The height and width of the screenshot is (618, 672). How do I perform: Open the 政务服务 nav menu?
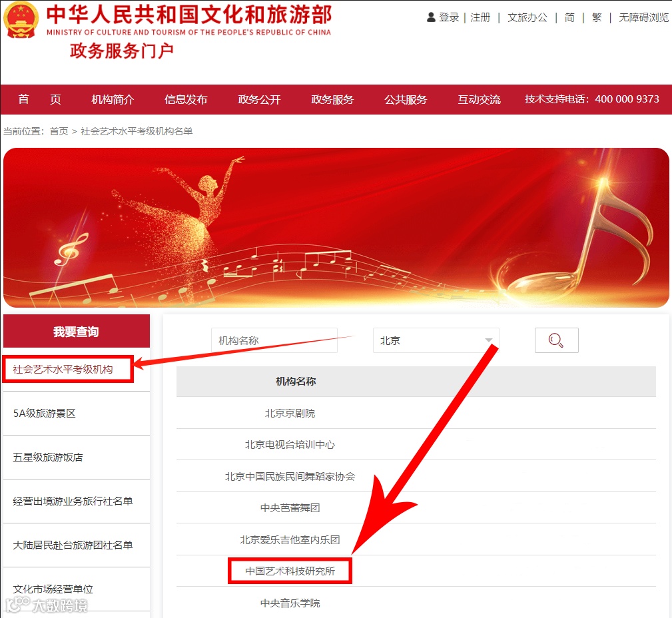(332, 99)
